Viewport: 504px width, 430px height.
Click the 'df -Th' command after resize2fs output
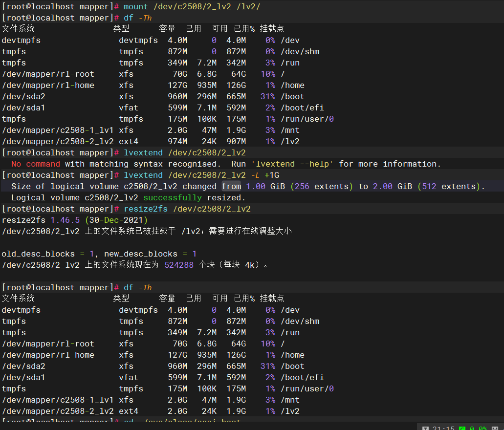(137, 288)
